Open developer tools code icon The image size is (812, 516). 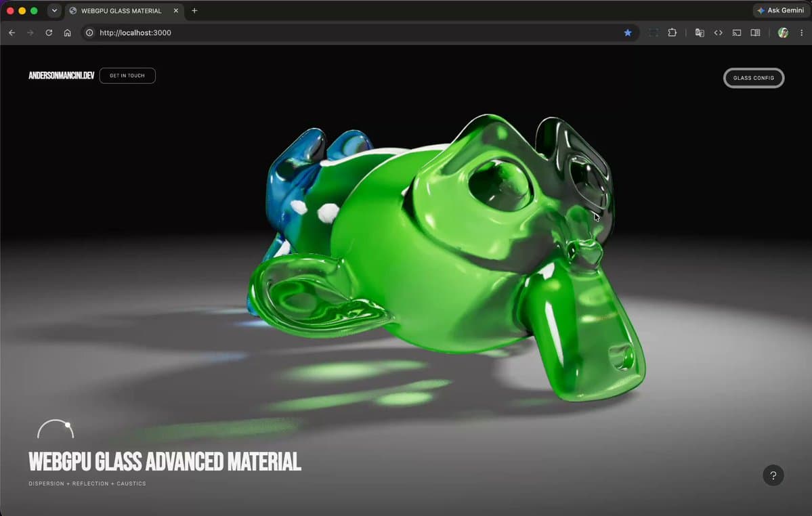pyautogui.click(x=719, y=33)
